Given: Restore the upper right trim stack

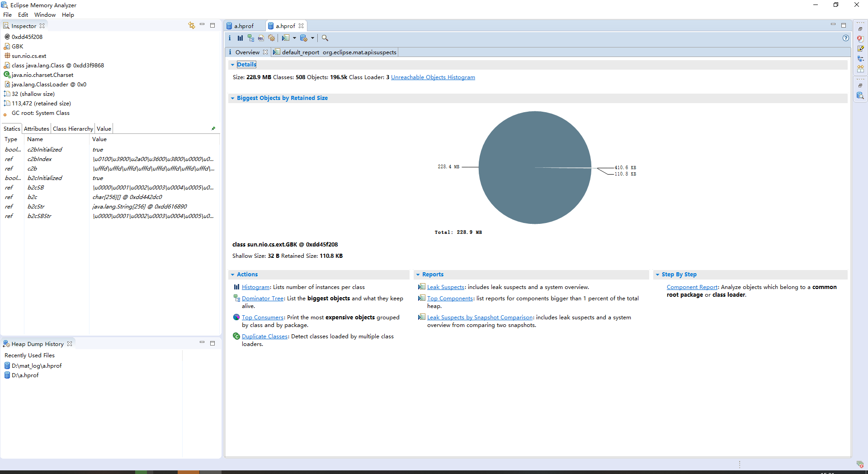Looking at the screenshot, I should [x=860, y=29].
